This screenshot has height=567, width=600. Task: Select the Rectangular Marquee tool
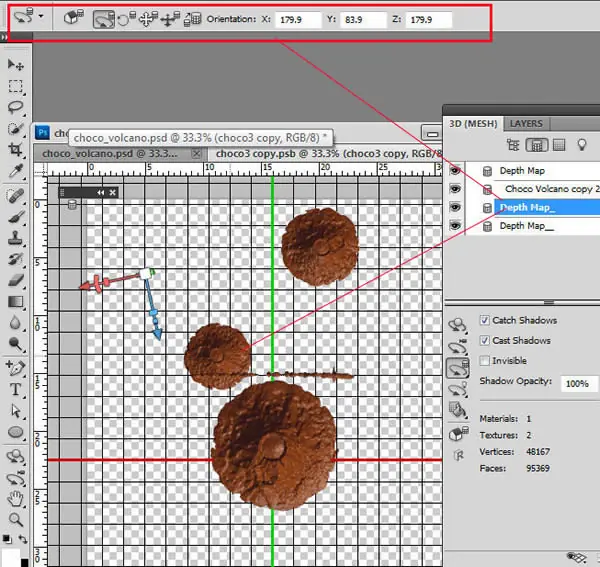pos(15,86)
